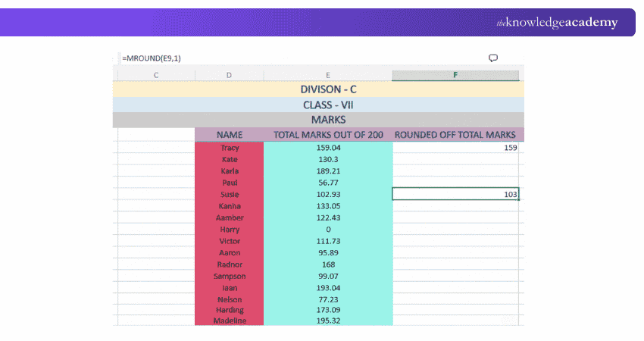
Task: Click the DIVISON - C title cell
Action: click(318, 89)
